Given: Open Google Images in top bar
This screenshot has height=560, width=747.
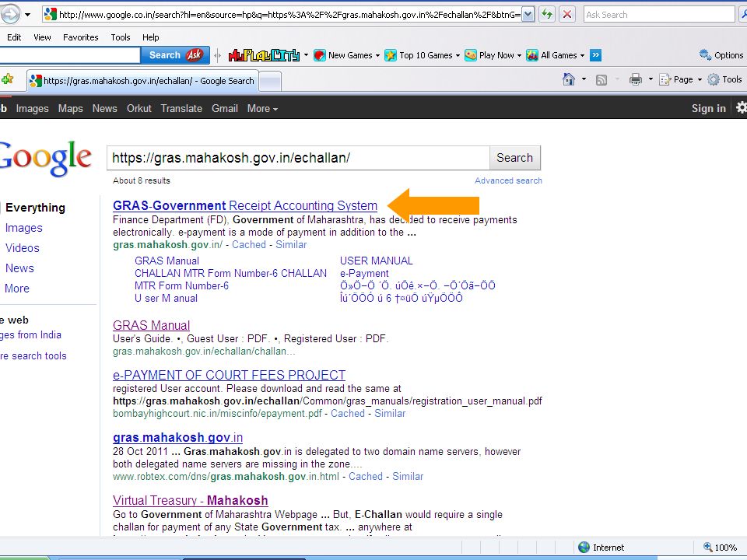Looking at the screenshot, I should (33, 109).
